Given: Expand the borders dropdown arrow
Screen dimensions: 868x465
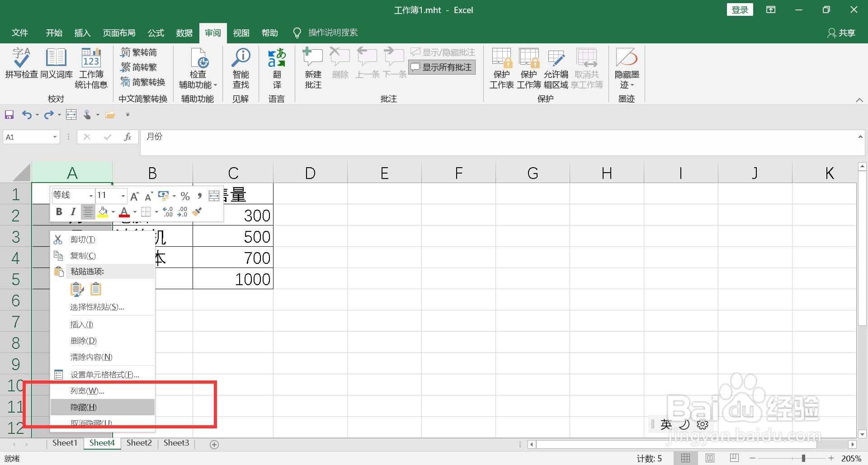Looking at the screenshot, I should pos(156,211).
